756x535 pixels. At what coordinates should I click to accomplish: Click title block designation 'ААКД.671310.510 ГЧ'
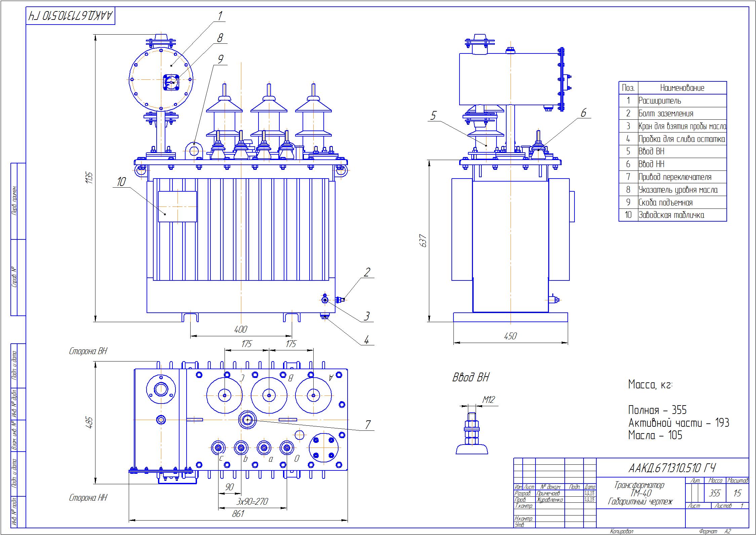[x=672, y=468]
